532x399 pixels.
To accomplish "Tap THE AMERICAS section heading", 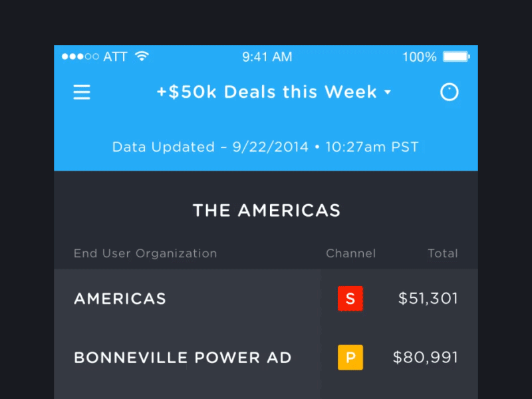I will point(266,211).
